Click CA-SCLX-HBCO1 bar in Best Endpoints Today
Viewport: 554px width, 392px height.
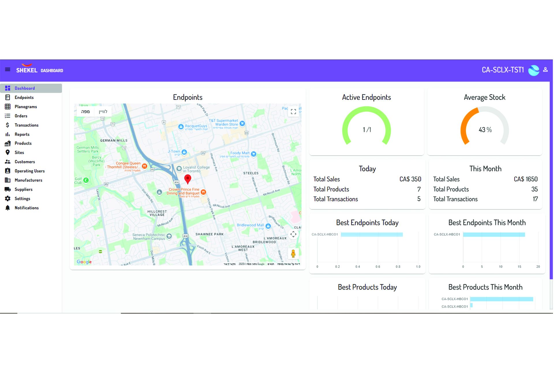372,235
